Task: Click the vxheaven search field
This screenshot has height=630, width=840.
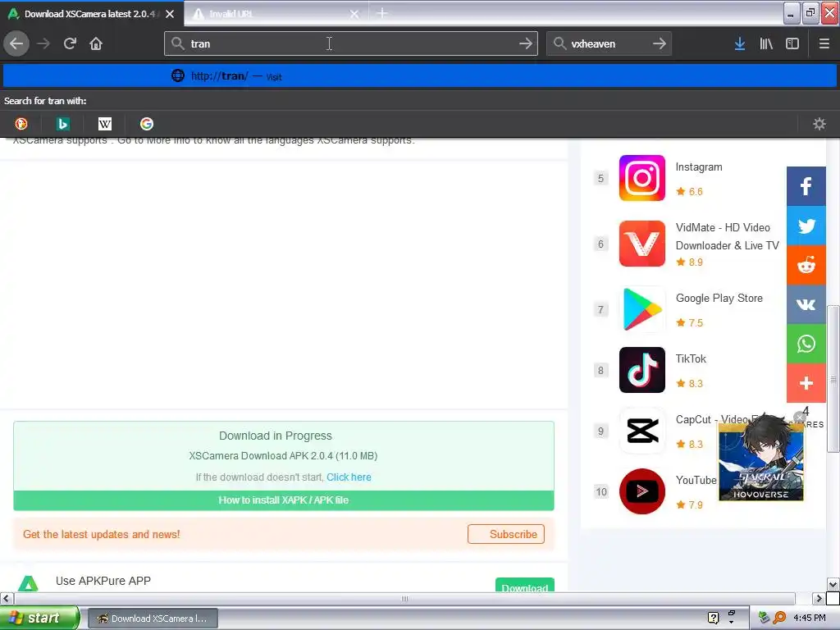Action: [608, 43]
